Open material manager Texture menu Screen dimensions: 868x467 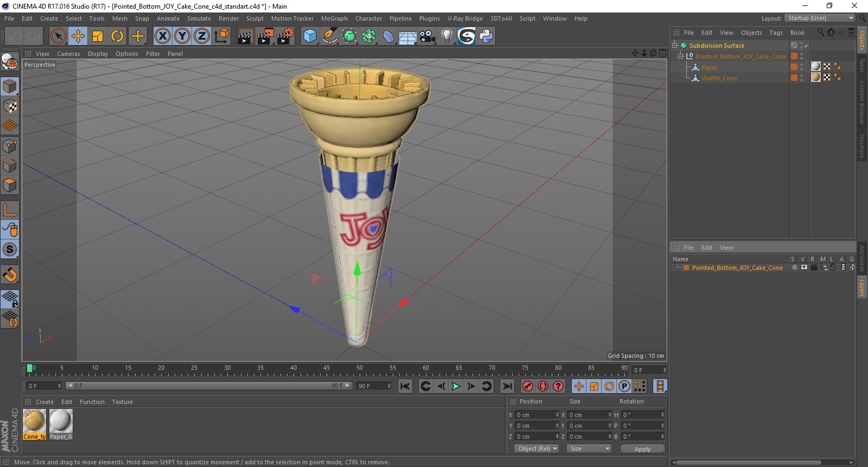click(x=123, y=402)
